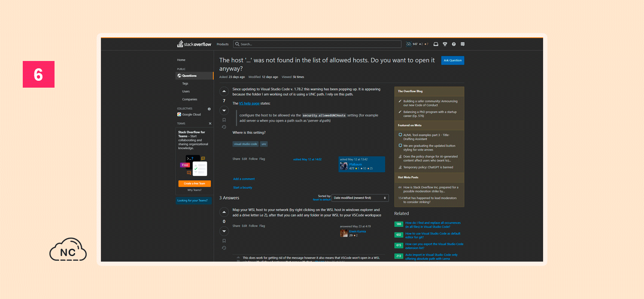This screenshot has height=299, width=644.
Task: Open blog post Building a safer community
Action: coord(430,103)
